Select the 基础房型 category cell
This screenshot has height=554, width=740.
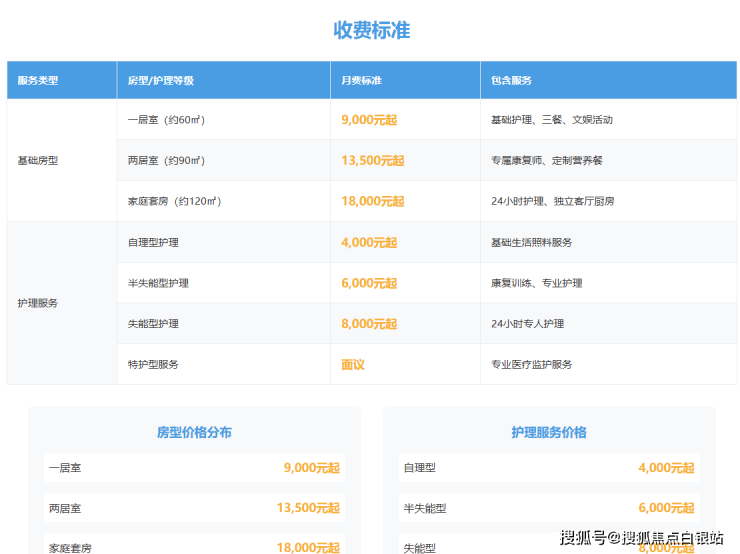(x=38, y=160)
